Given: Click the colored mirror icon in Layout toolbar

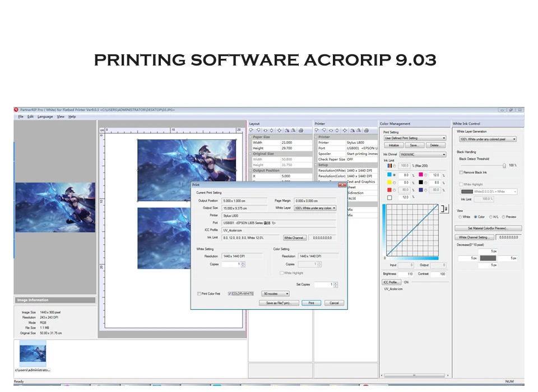Looking at the screenshot, I should (x=287, y=130).
